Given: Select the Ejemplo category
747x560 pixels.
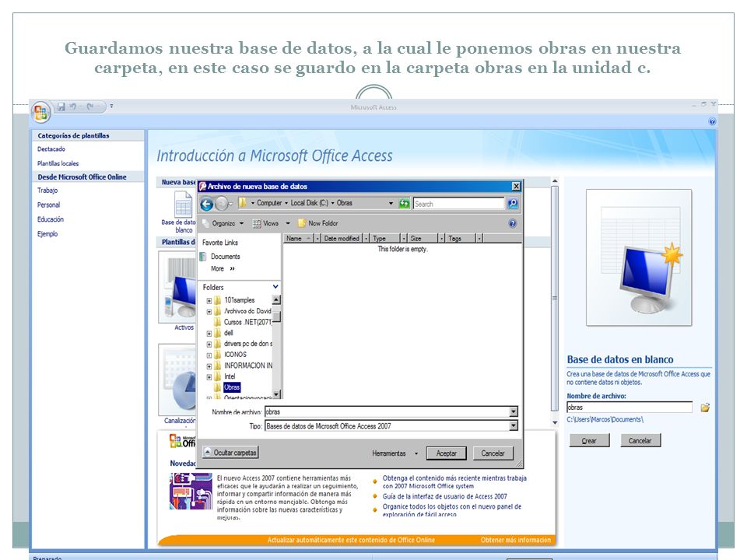Looking at the screenshot, I should click(47, 234).
